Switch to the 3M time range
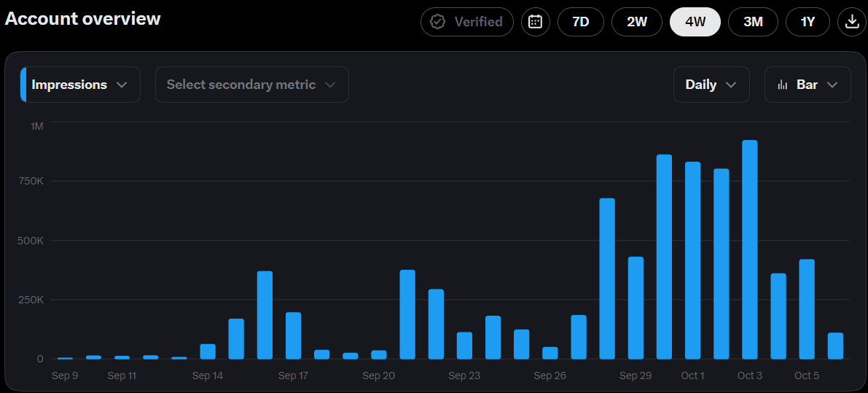The width and height of the screenshot is (868, 393). pos(753,22)
